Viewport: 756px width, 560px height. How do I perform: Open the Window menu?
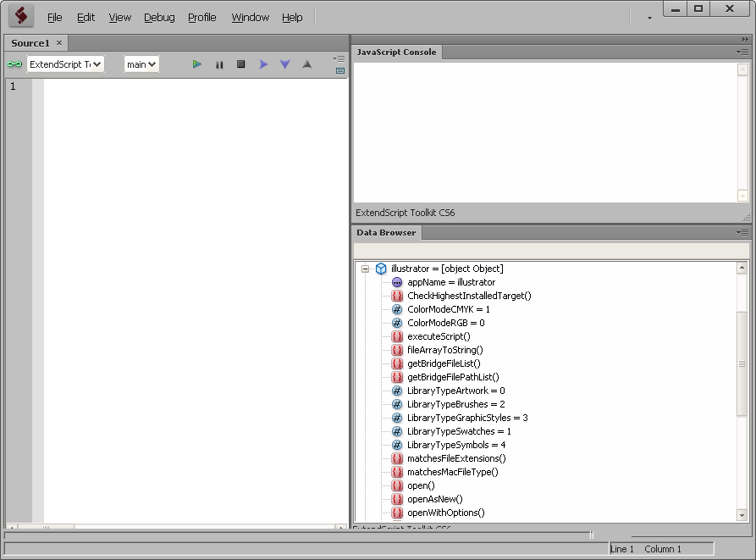point(251,17)
